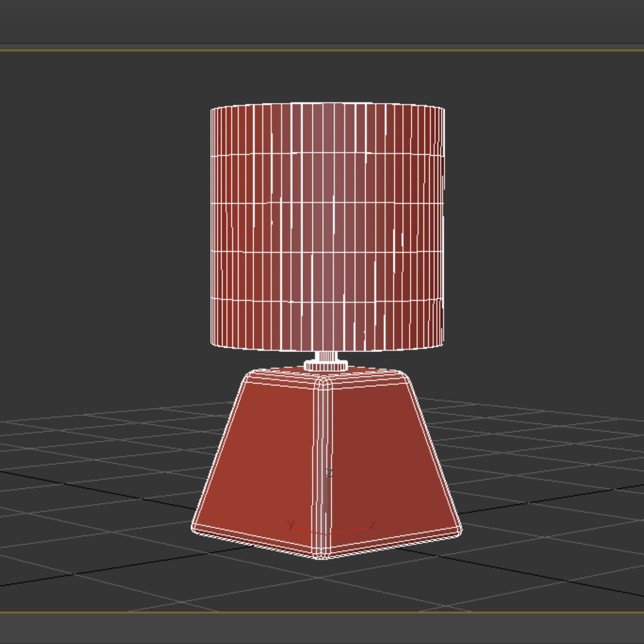Select the trapezoid lamp base mesh

327,464
